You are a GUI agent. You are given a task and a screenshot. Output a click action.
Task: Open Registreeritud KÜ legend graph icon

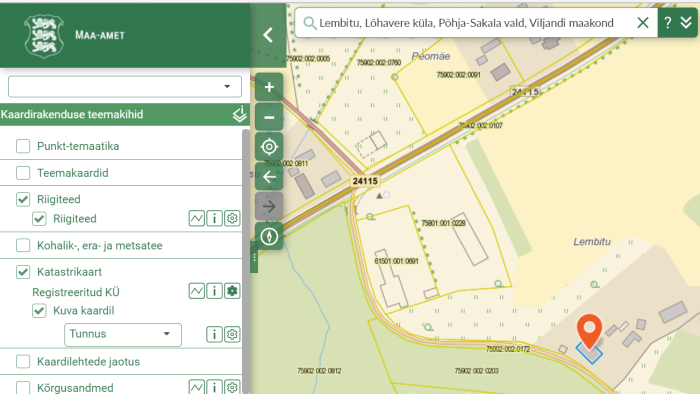click(x=196, y=291)
